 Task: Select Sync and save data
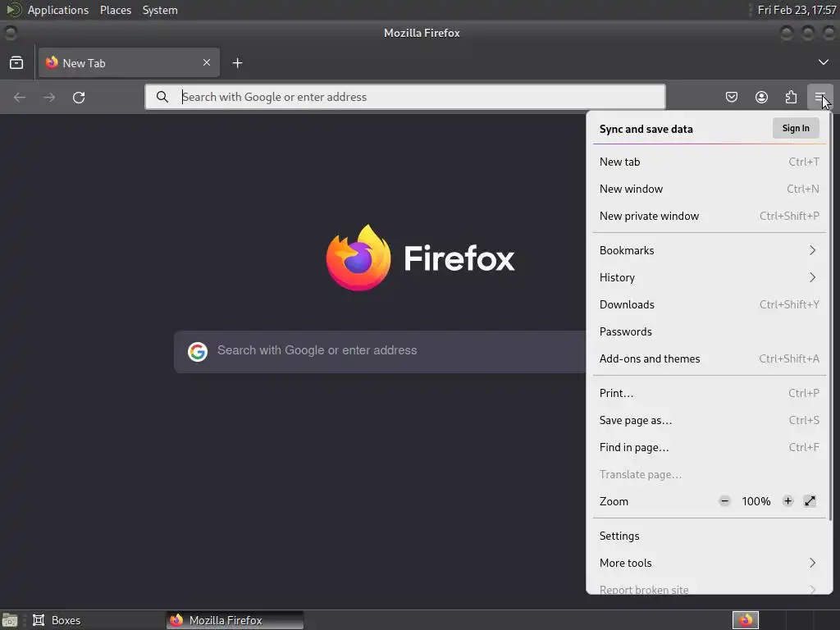click(x=646, y=129)
